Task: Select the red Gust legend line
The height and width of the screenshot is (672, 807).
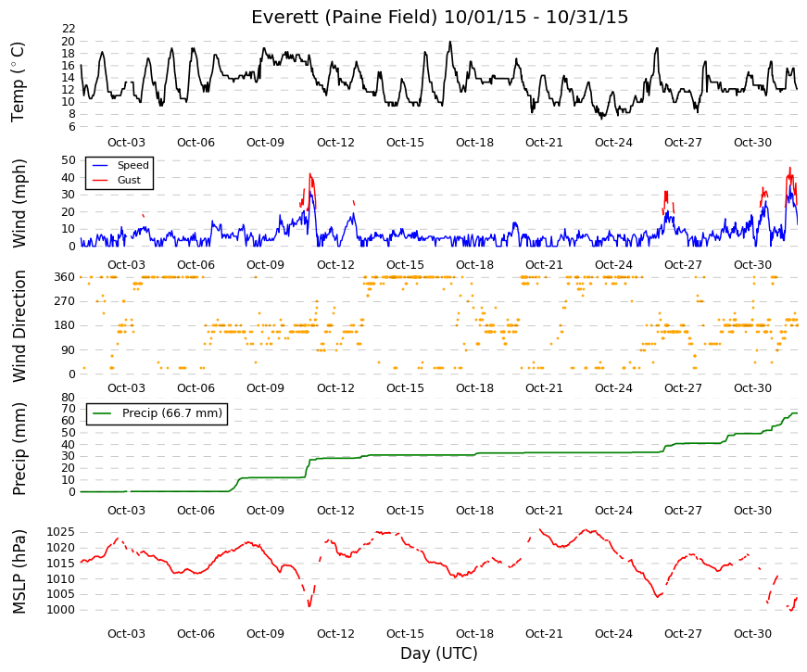Action: pos(100,180)
